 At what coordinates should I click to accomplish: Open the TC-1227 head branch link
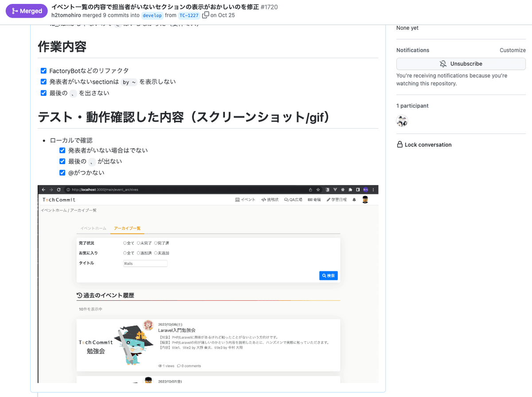point(189,15)
